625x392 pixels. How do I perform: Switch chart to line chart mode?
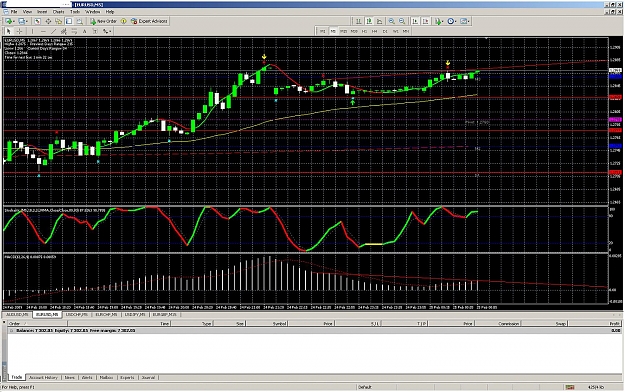click(379, 21)
